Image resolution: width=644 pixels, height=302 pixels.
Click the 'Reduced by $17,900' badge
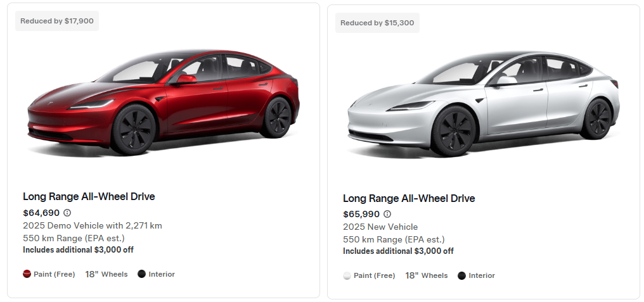(57, 21)
